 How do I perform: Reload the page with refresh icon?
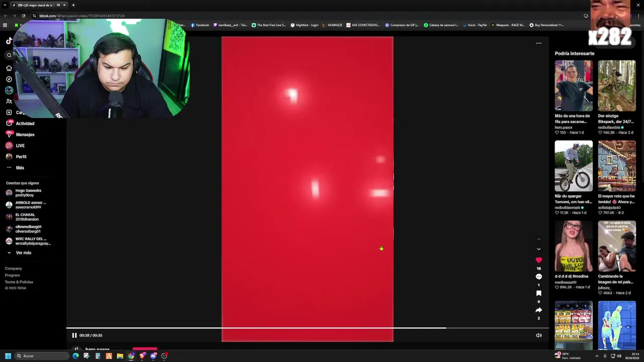(23, 16)
